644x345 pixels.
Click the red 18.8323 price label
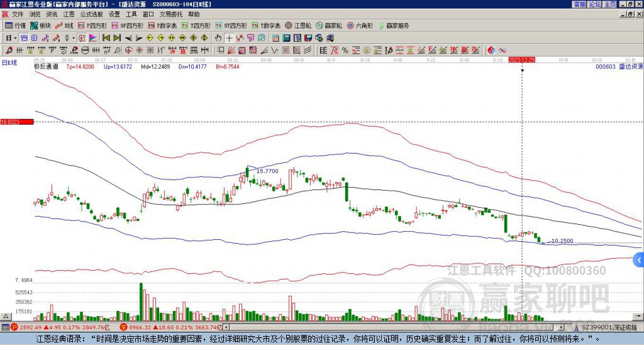tap(17, 122)
